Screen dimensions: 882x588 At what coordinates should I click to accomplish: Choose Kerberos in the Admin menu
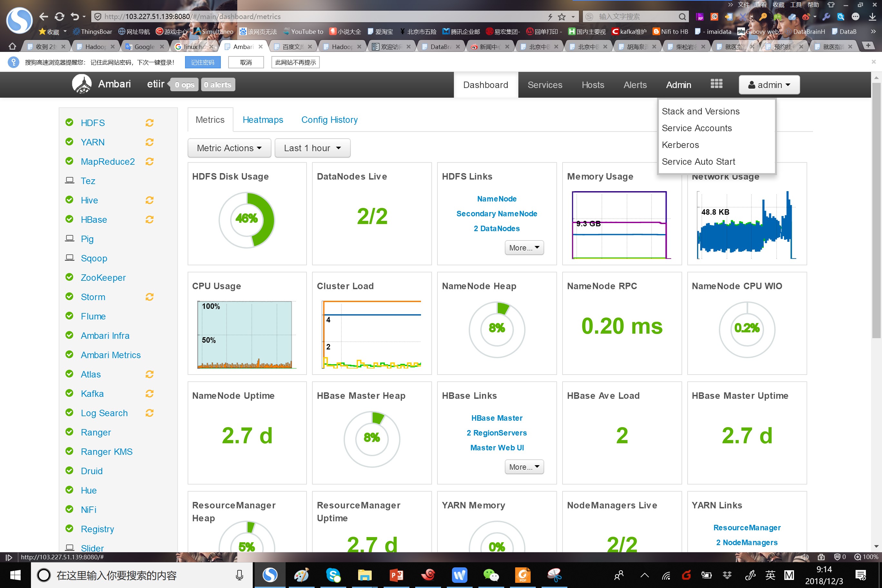coord(680,145)
